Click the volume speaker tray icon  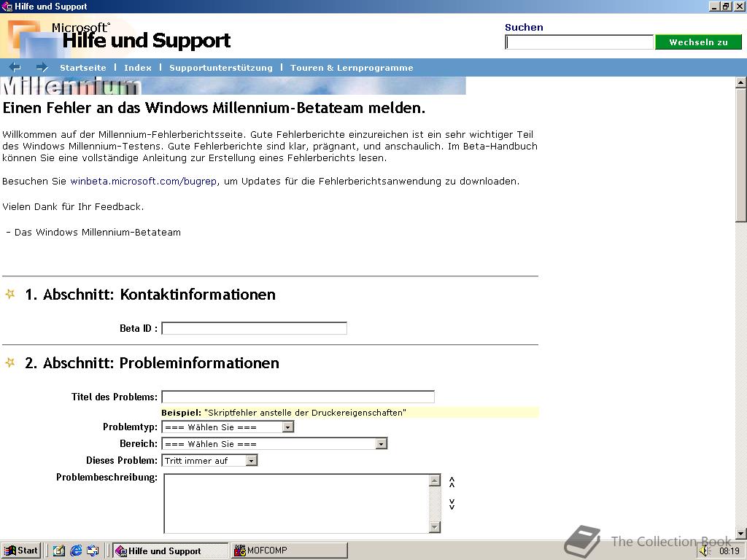(706, 551)
